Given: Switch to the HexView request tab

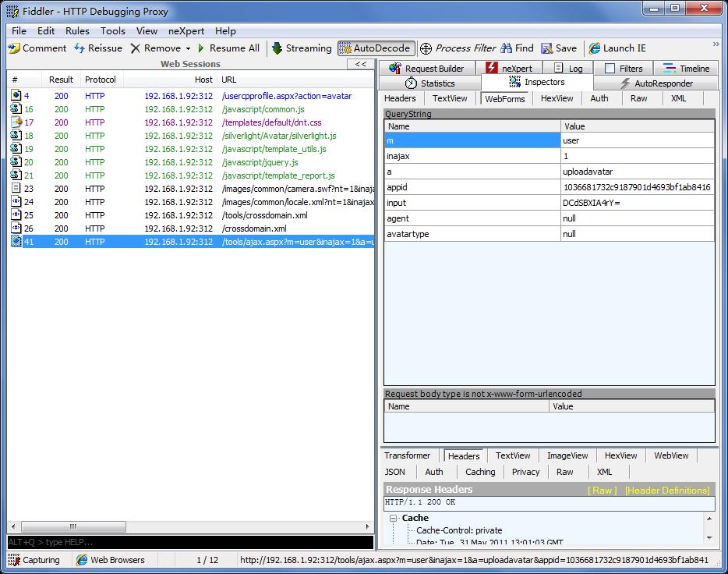Looking at the screenshot, I should [x=557, y=98].
